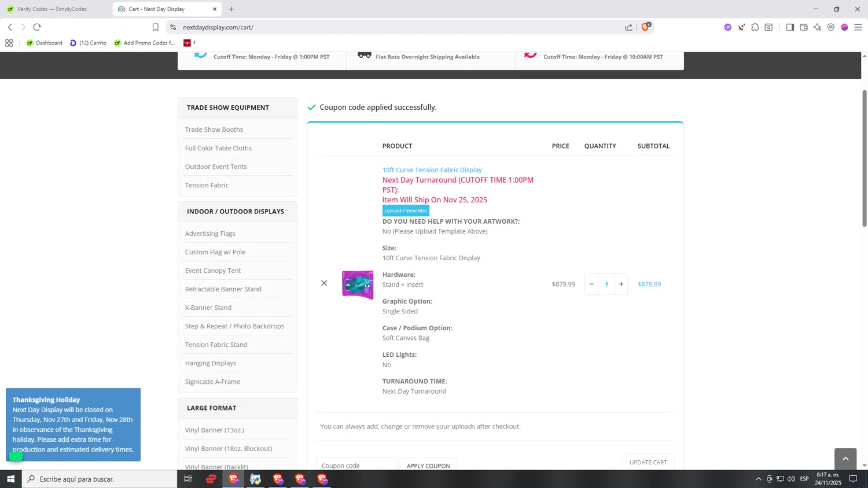Open the red F bookmark
The image size is (868, 488).
pyautogui.click(x=189, y=43)
